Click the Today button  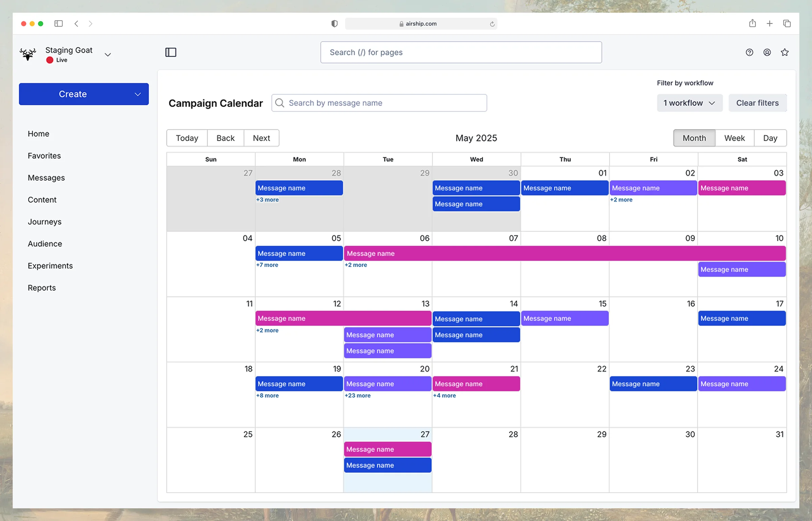(x=187, y=138)
